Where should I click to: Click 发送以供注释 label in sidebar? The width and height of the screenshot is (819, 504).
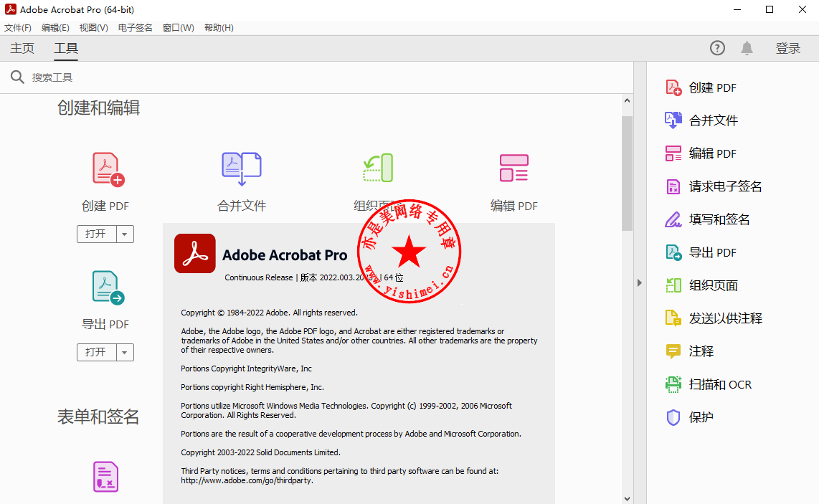726,318
